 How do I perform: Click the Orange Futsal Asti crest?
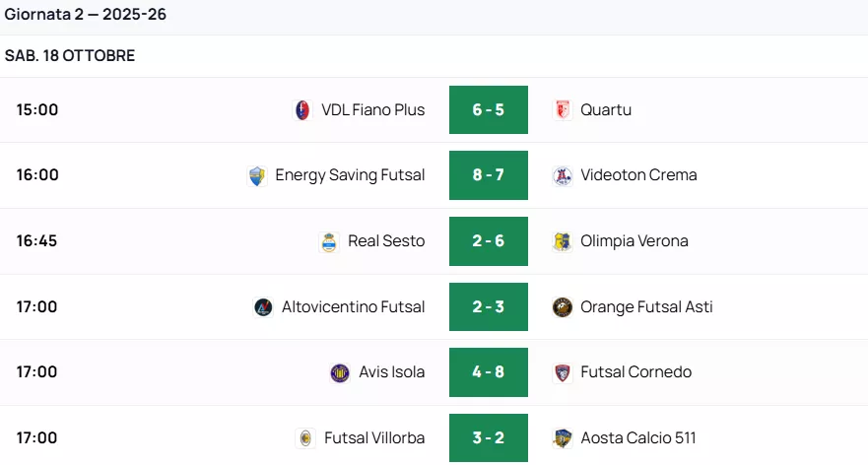click(x=563, y=306)
